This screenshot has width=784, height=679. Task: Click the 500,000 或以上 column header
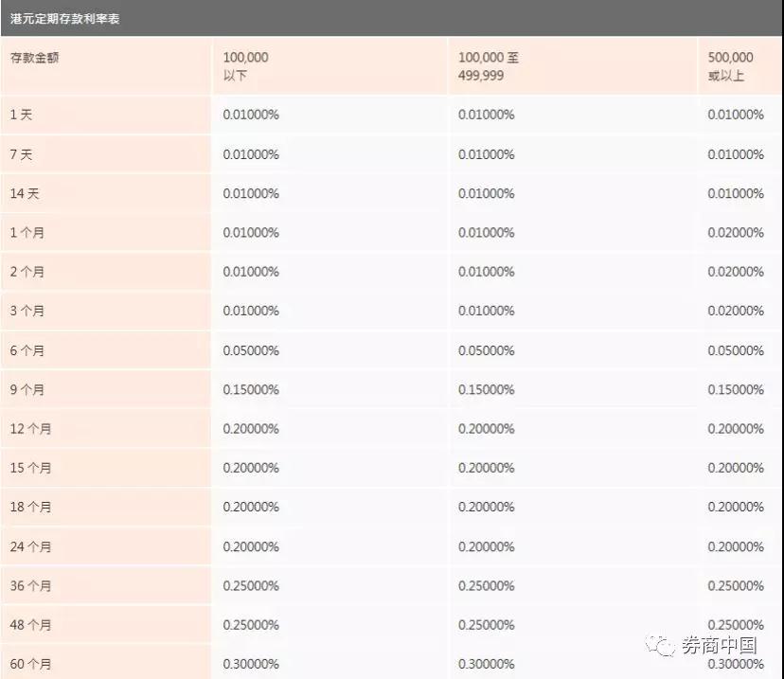pyautogui.click(x=730, y=66)
